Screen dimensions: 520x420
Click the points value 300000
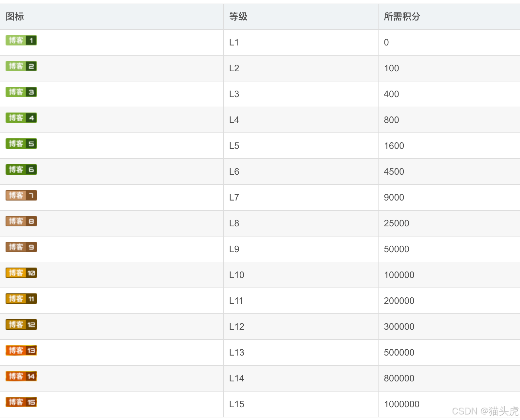(399, 326)
